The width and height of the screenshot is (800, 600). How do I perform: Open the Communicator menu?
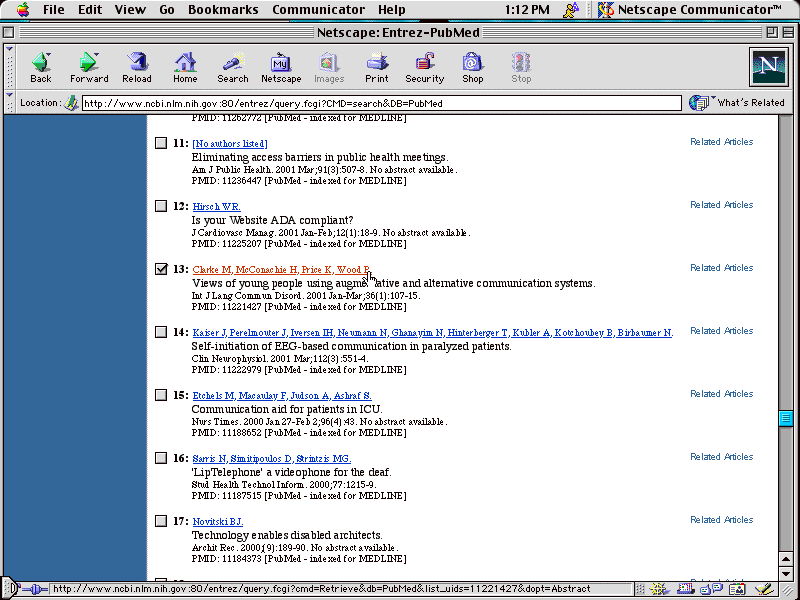coord(318,9)
